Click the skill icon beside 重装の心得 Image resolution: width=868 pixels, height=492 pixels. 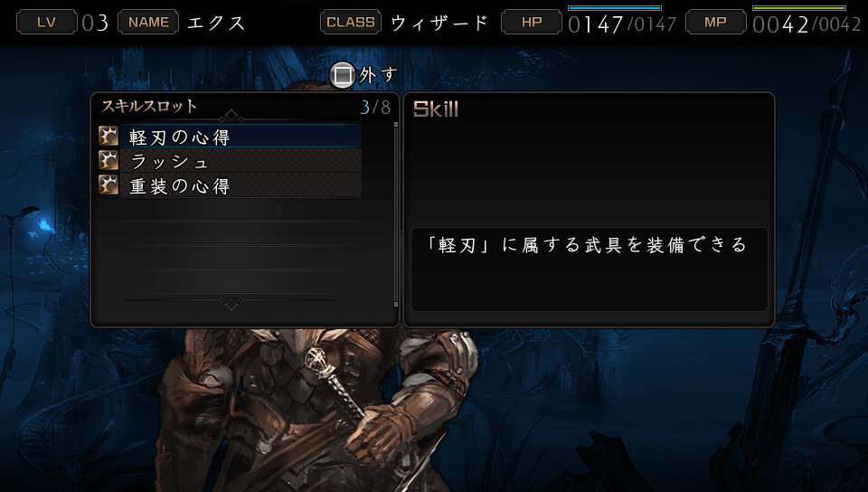coord(108,184)
